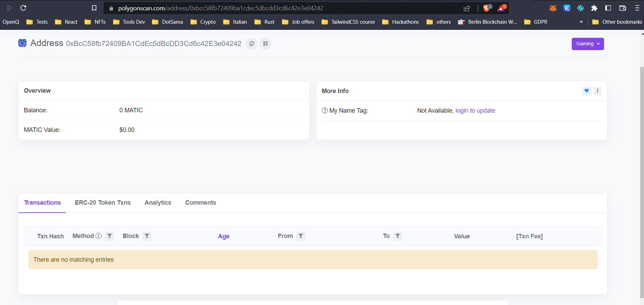Image resolution: width=644 pixels, height=305 pixels.
Task: Click the browser forward arrow
Action: tap(10, 8)
